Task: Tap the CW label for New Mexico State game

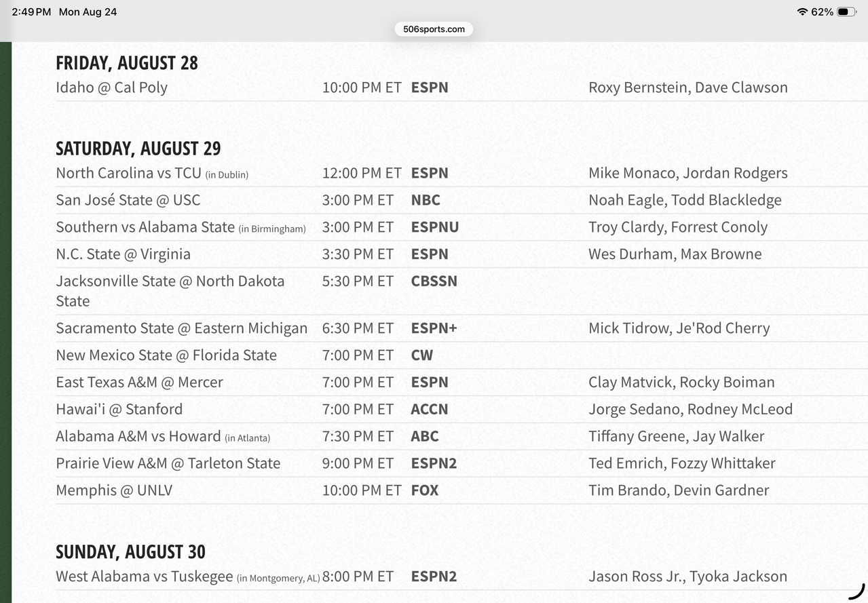Action: [422, 355]
